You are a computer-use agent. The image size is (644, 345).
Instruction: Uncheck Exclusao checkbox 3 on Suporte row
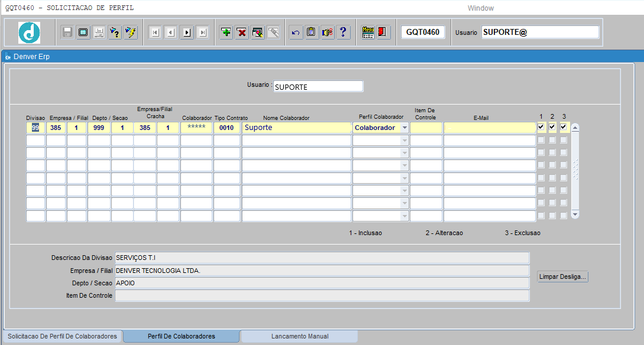pos(563,127)
